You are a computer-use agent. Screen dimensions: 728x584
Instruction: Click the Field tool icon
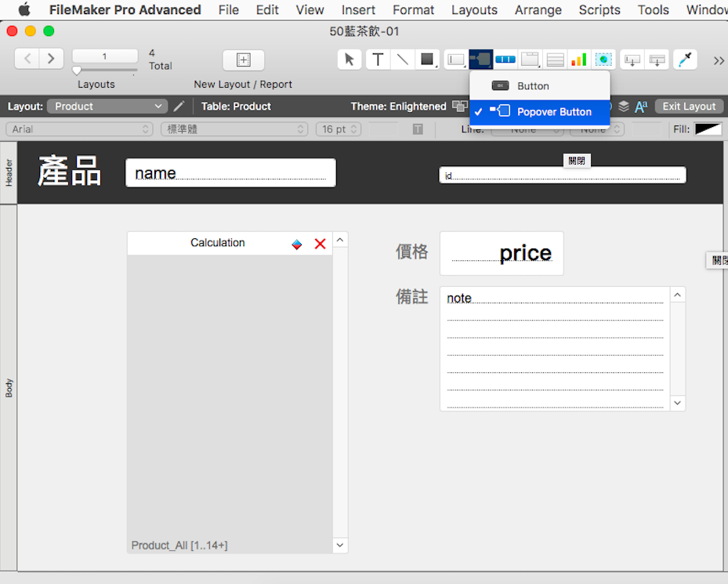pyautogui.click(x=632, y=60)
